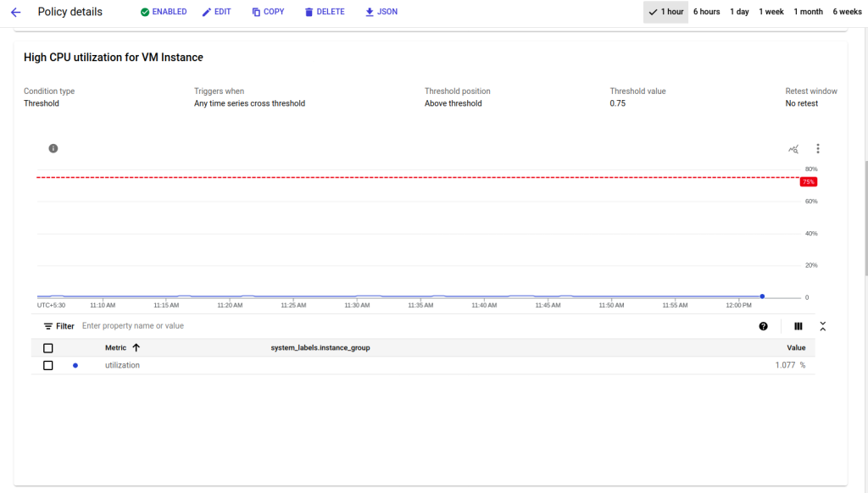Download the policy as JSON
This screenshot has height=493, width=868.
pos(381,12)
